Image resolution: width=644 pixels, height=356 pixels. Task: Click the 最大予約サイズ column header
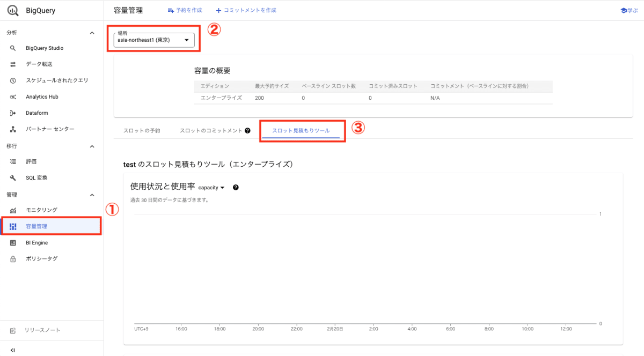click(272, 86)
